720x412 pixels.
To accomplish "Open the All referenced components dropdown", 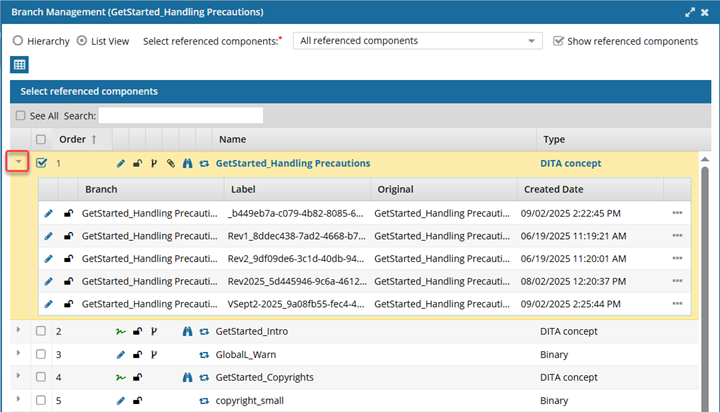I will pyautogui.click(x=417, y=41).
